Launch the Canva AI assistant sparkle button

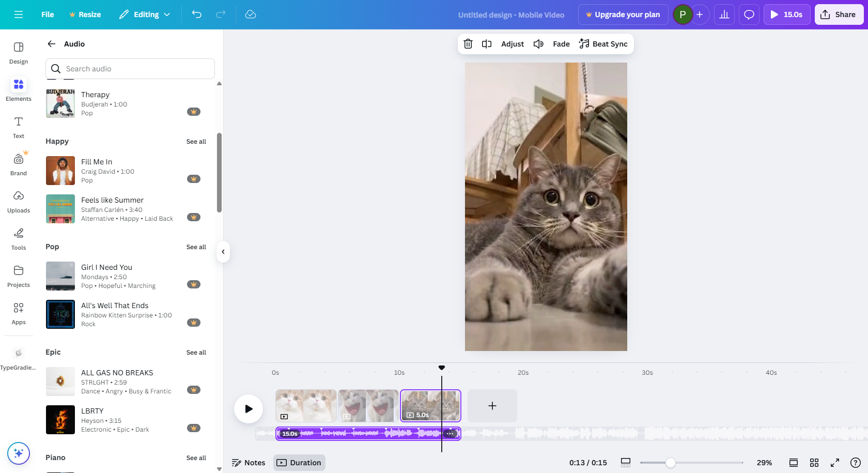[19, 453]
